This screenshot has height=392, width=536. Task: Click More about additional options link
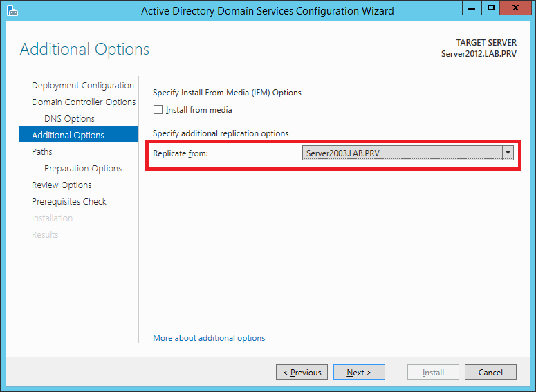209,338
